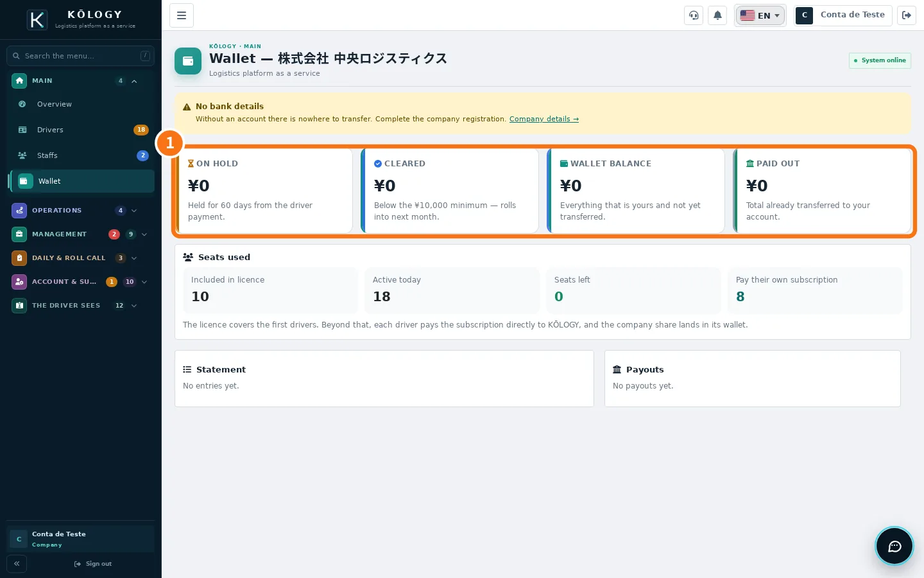Open the support headset icon

694,15
